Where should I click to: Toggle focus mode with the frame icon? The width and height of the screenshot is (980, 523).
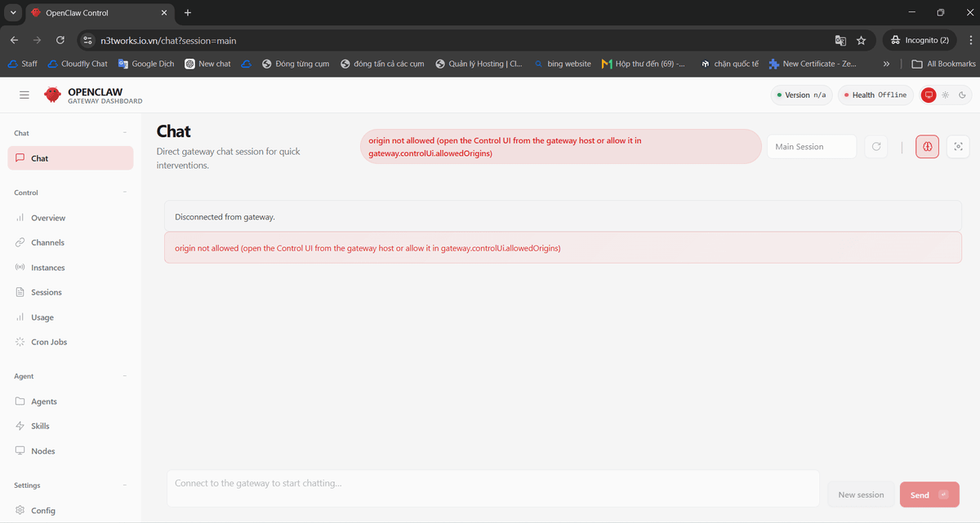coord(958,147)
